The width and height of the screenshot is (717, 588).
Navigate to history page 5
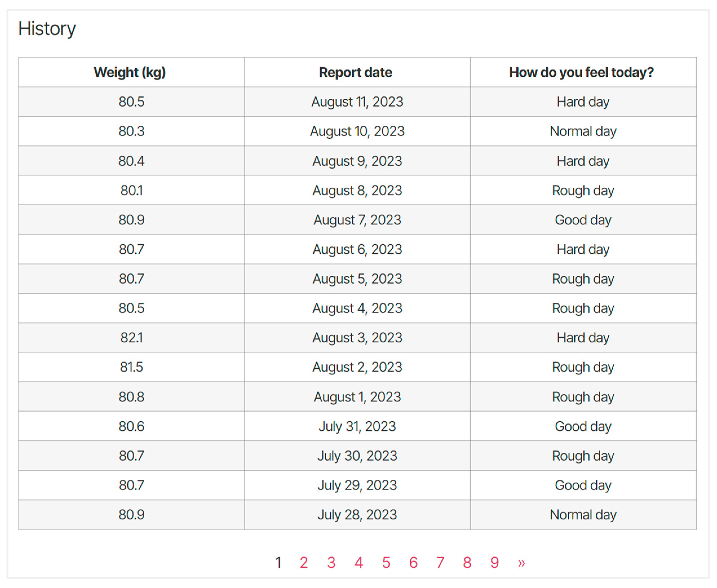click(x=386, y=563)
